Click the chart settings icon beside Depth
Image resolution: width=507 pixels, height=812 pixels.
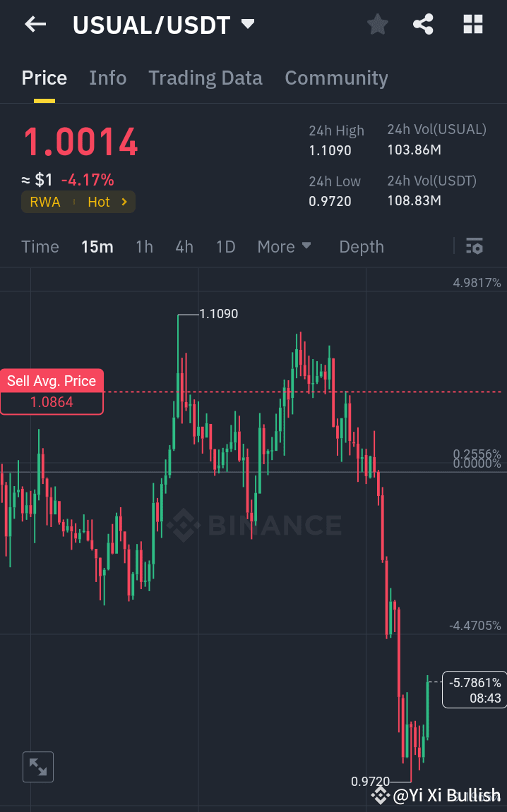(x=475, y=246)
